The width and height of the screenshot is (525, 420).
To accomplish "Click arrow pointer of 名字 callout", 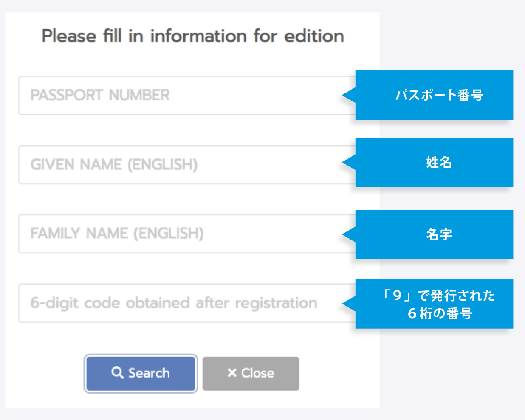I will pos(349,234).
